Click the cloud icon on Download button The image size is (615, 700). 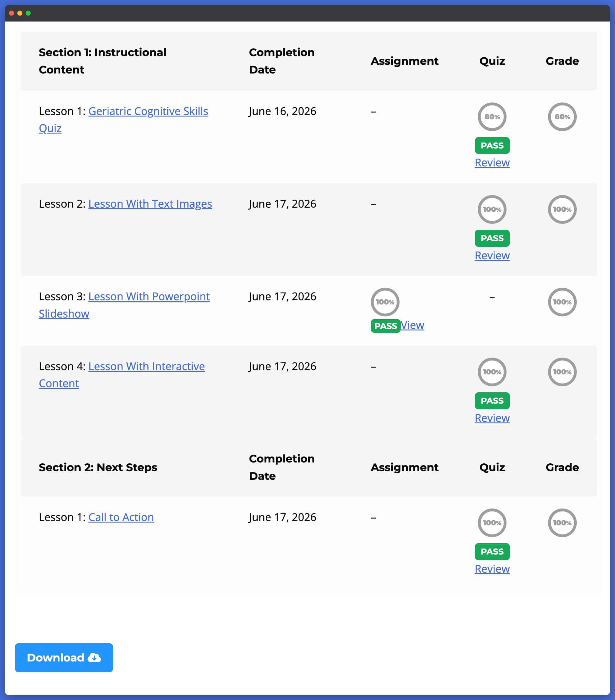point(94,658)
